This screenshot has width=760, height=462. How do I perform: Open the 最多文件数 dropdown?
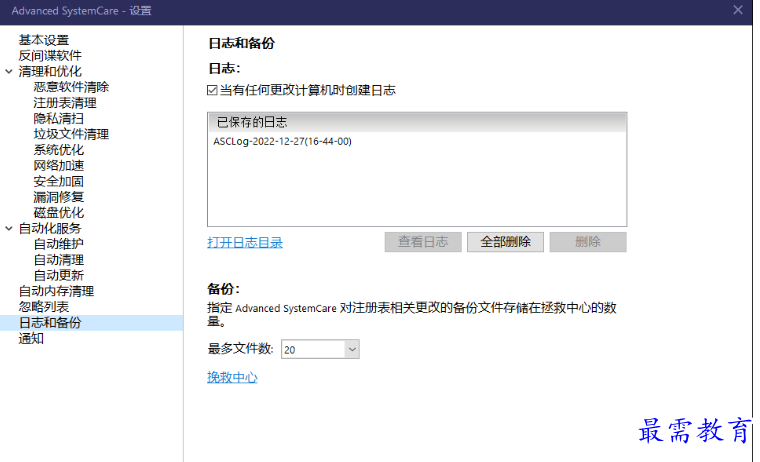pos(320,350)
